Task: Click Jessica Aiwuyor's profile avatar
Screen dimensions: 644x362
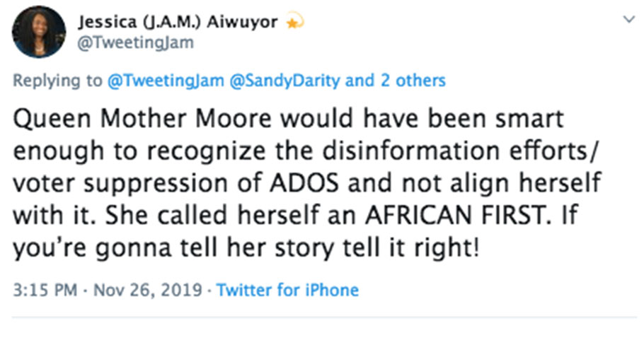Action: click(39, 32)
